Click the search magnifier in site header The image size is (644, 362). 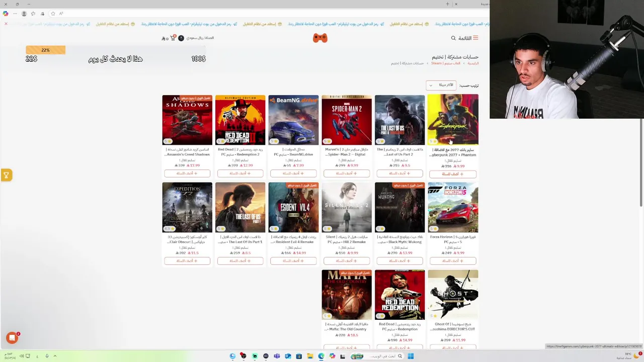tap(453, 38)
